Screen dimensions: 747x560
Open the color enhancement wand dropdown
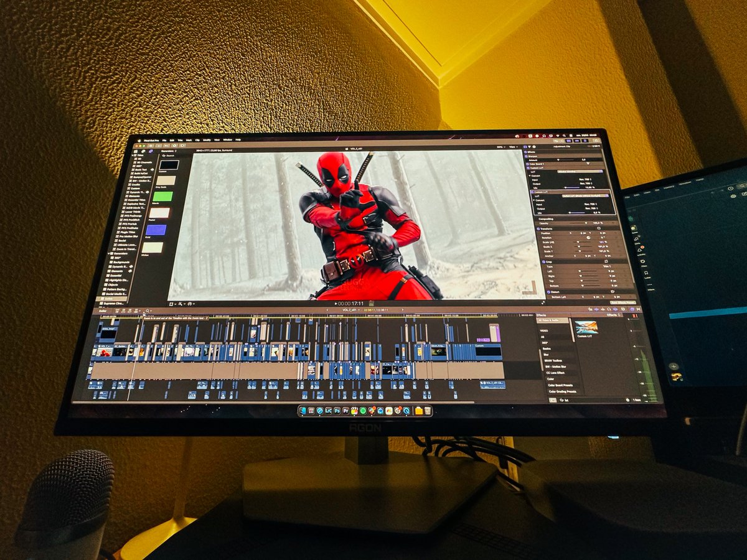[x=181, y=304]
